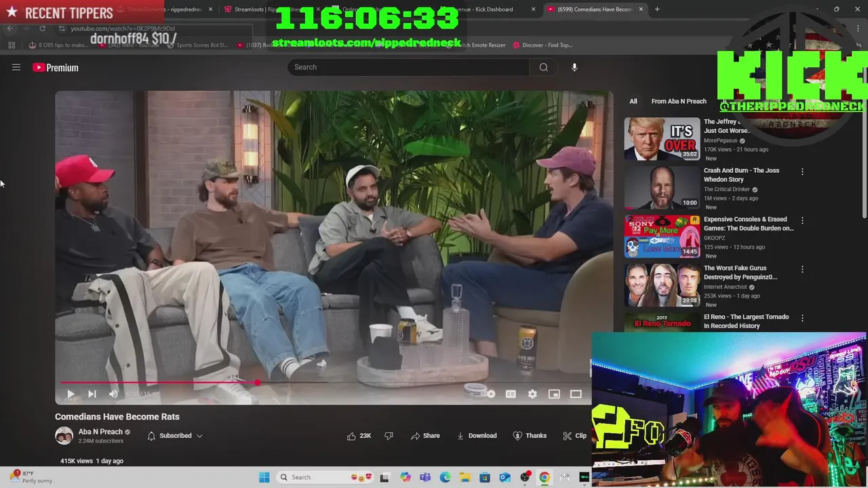
Task: Open the 8 OBS tips bookmark
Action: pyautogui.click(x=60, y=45)
